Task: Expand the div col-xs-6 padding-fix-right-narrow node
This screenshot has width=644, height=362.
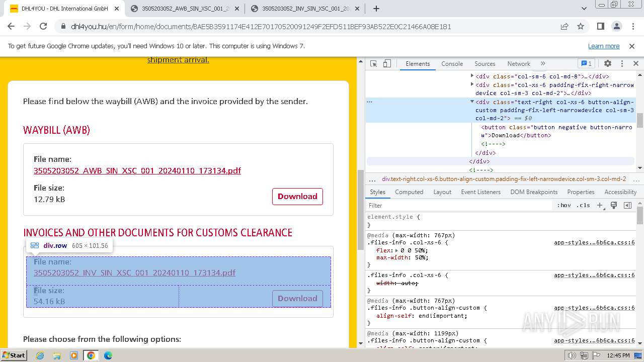Action: (472, 84)
